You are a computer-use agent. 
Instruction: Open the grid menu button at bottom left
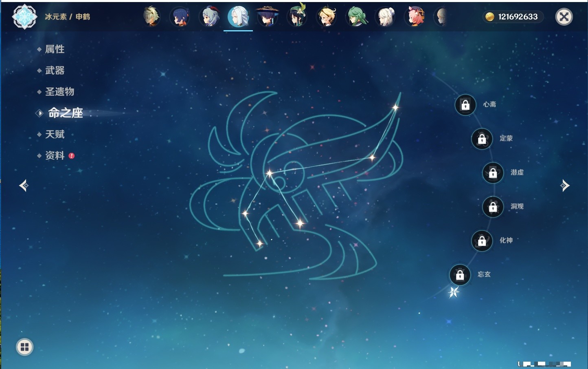pyautogui.click(x=24, y=347)
